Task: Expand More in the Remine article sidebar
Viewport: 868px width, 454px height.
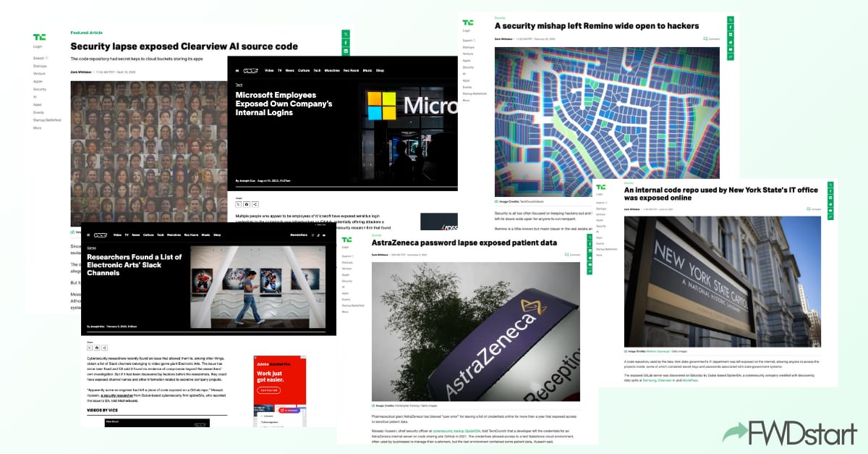Action: (x=466, y=100)
